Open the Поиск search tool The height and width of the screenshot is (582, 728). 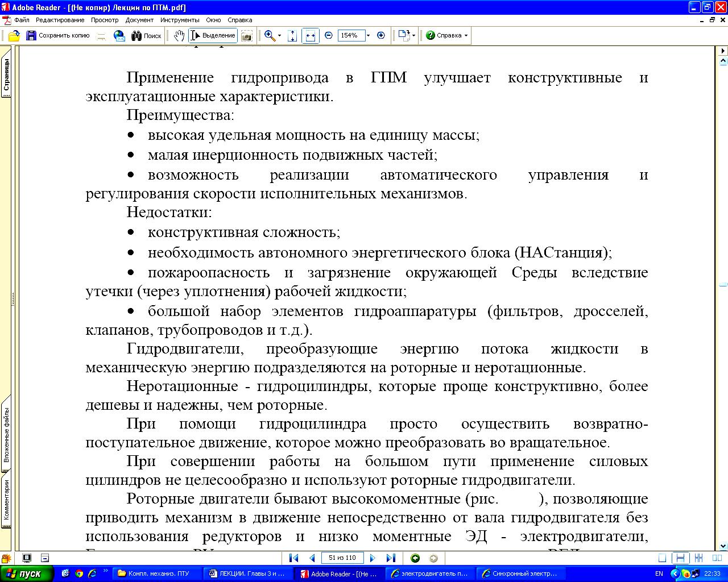click(146, 35)
